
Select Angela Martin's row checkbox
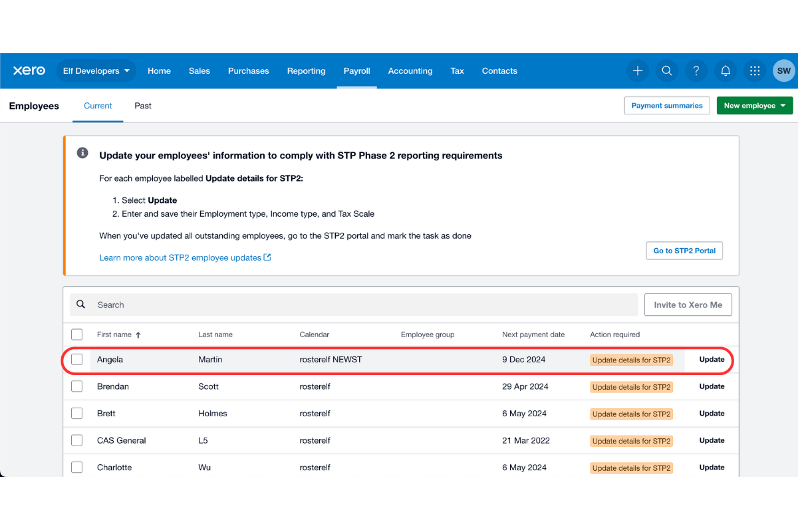(x=76, y=359)
